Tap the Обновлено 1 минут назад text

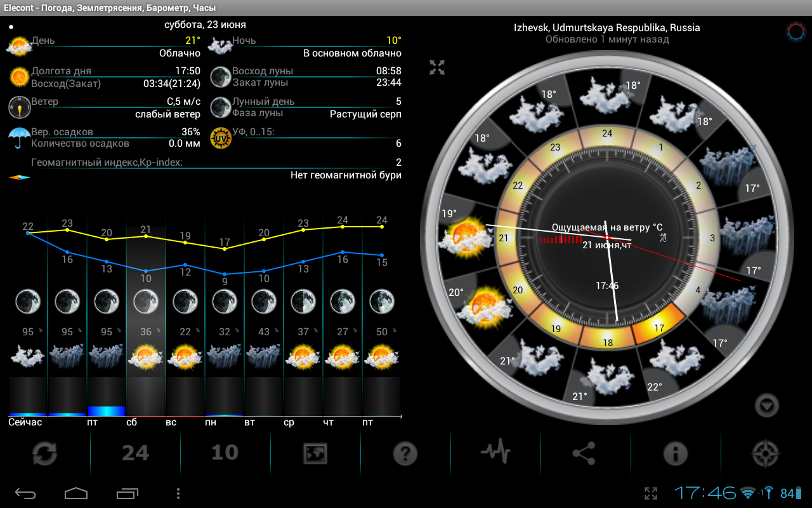pos(607,39)
